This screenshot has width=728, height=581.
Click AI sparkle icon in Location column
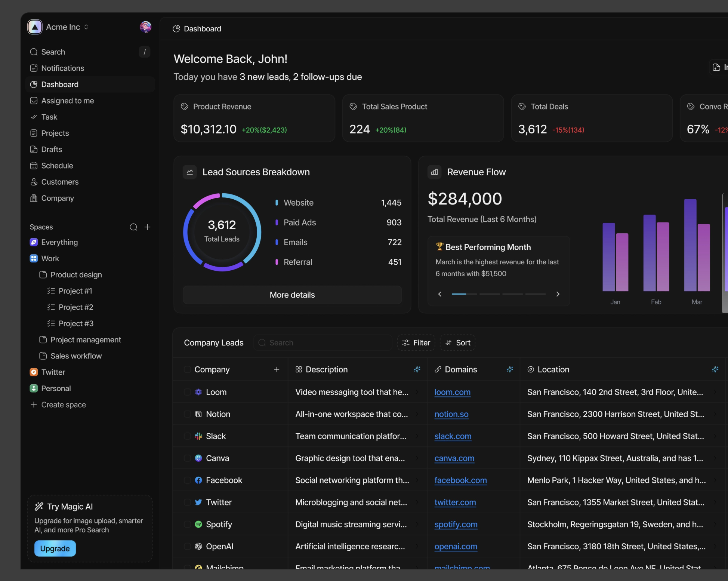(715, 369)
